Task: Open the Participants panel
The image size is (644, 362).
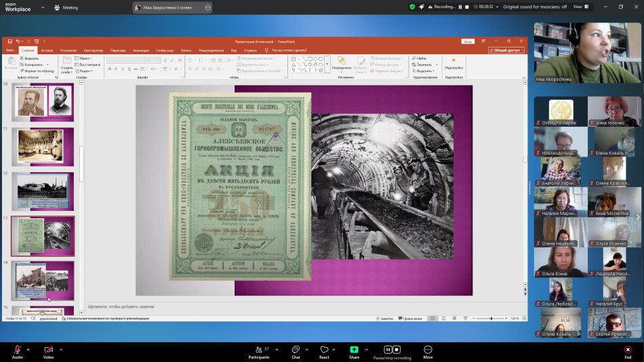Action: point(258,350)
